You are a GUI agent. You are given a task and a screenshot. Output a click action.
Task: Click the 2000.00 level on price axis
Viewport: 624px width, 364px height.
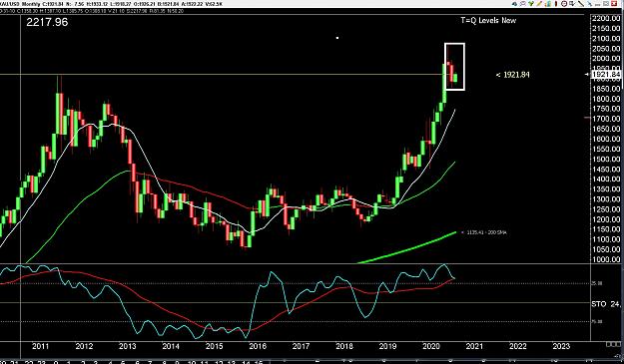tap(606, 59)
